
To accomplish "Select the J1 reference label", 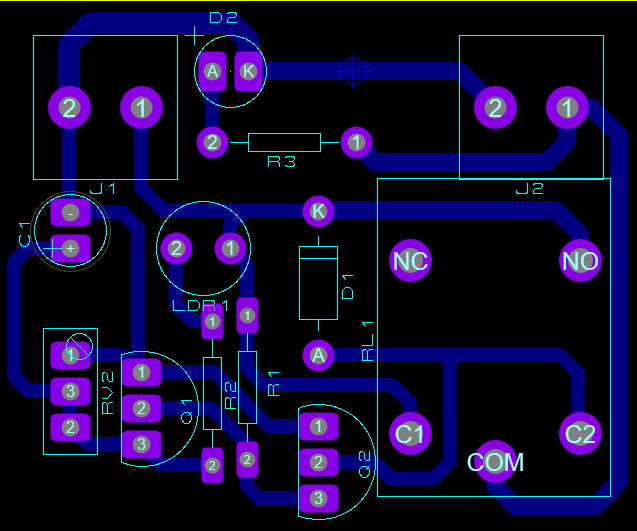I will (103, 189).
